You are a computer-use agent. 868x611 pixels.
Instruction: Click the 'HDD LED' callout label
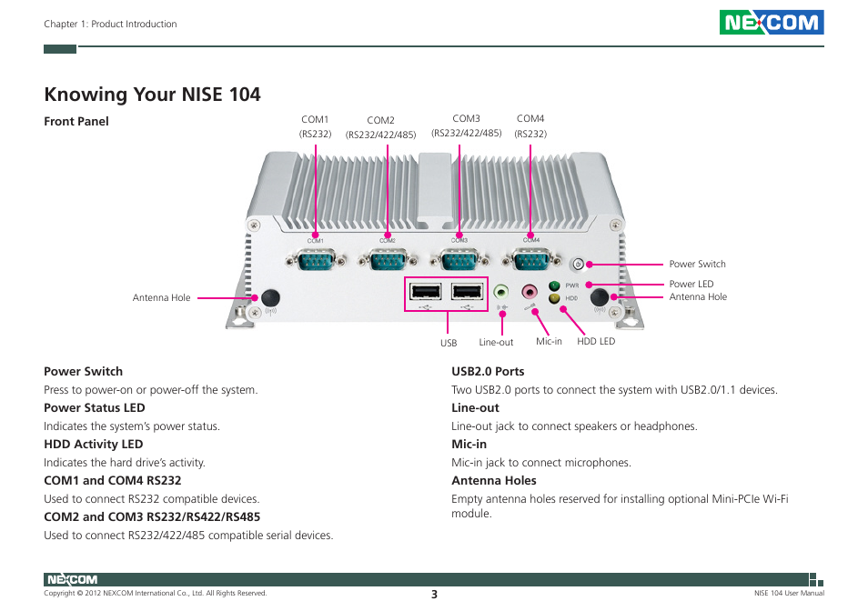tap(596, 341)
